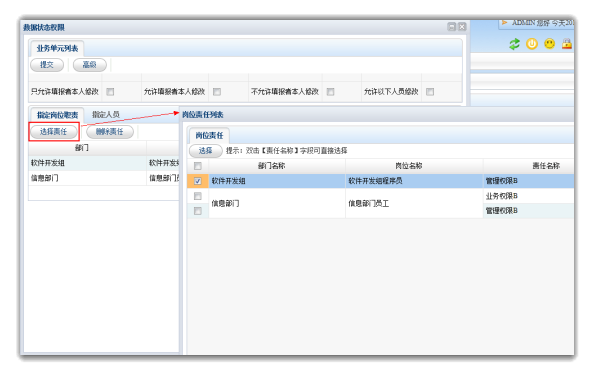The image size is (594, 376).
Task: Click the 高级 button
Action: [89, 65]
